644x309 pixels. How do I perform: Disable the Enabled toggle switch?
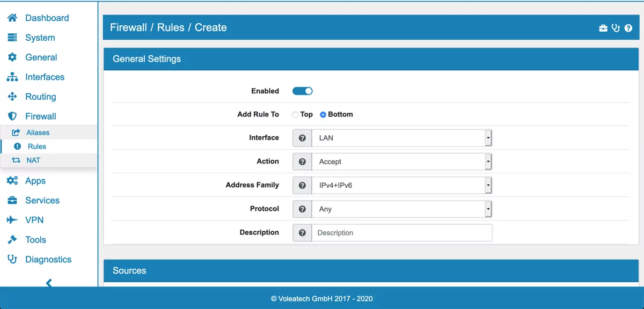[x=302, y=91]
